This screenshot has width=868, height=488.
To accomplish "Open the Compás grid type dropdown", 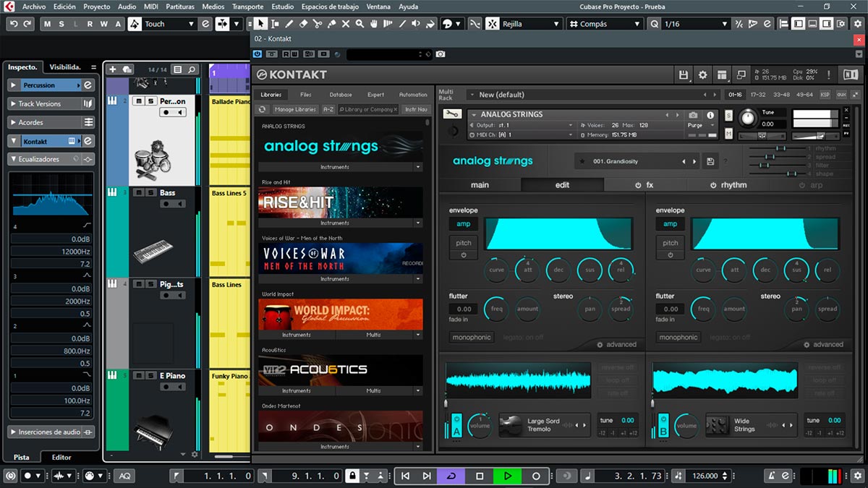I will pos(605,24).
